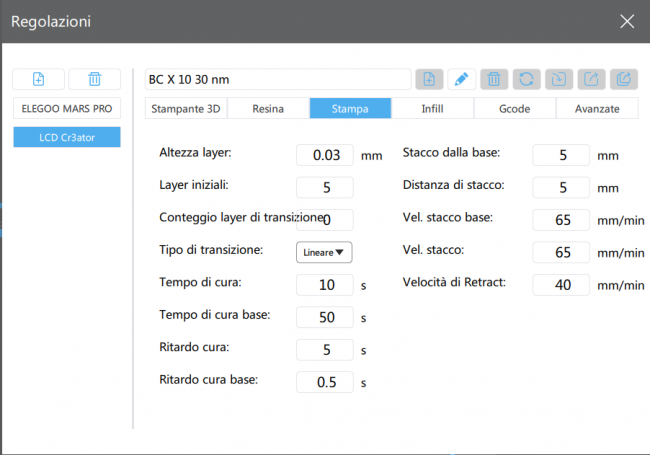This screenshot has height=455, width=650.
Task: Select the ELEGOO MARS PRO printer
Action: coord(67,108)
